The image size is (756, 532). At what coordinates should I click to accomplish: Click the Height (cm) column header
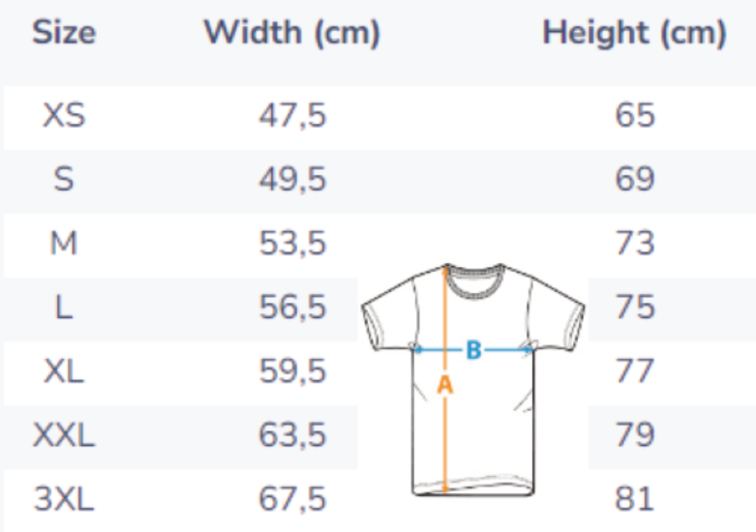point(634,33)
